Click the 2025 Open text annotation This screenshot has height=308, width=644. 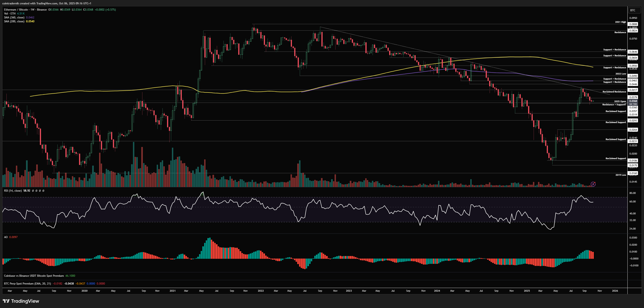point(620,101)
